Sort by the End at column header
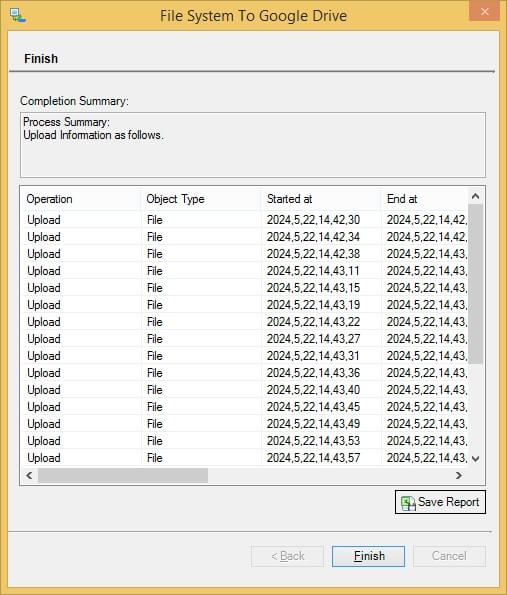 (x=425, y=199)
